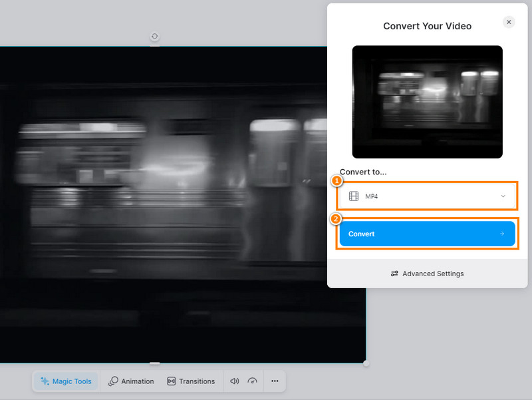Click the rotate handle above the video

[x=155, y=37]
